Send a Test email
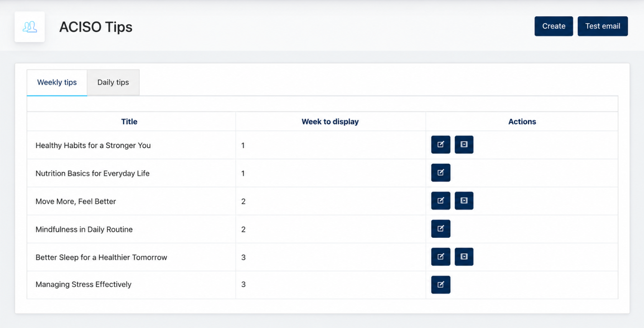644x328 pixels. coord(603,26)
